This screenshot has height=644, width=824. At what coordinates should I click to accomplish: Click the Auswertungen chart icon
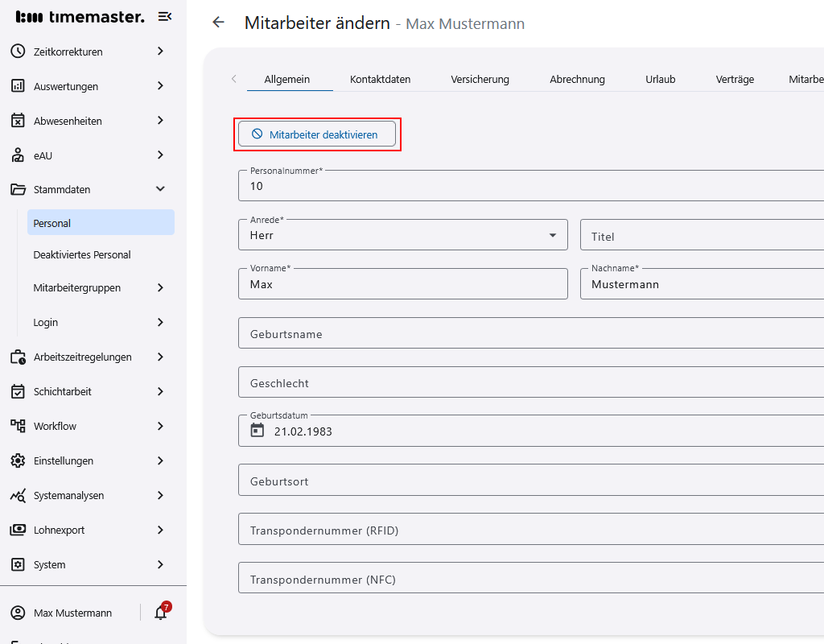18,86
